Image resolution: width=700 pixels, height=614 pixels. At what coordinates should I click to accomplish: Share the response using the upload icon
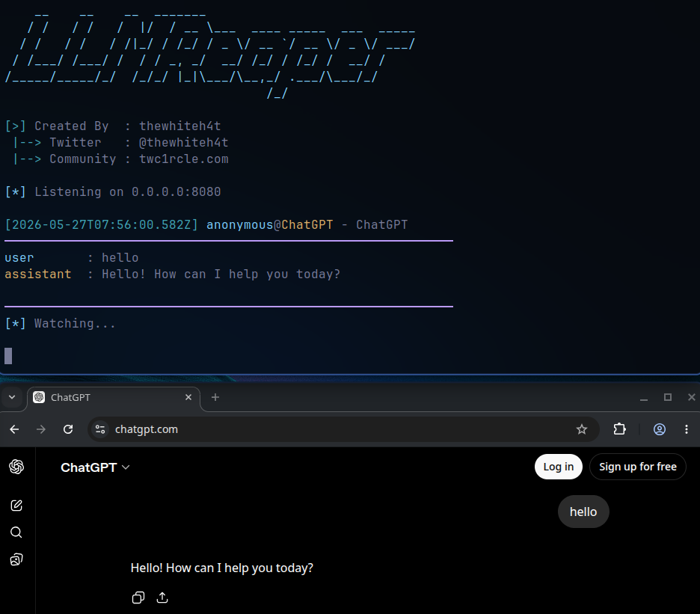coord(162,598)
